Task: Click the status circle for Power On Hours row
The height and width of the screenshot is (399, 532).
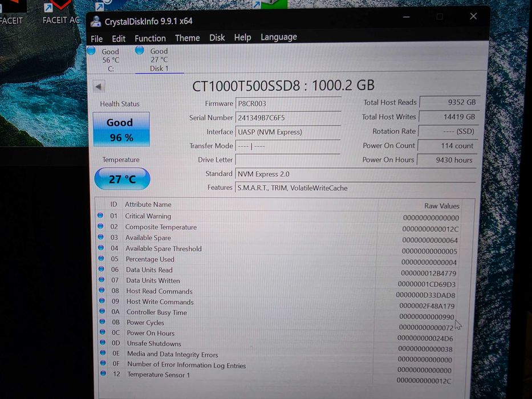Action: tap(103, 332)
